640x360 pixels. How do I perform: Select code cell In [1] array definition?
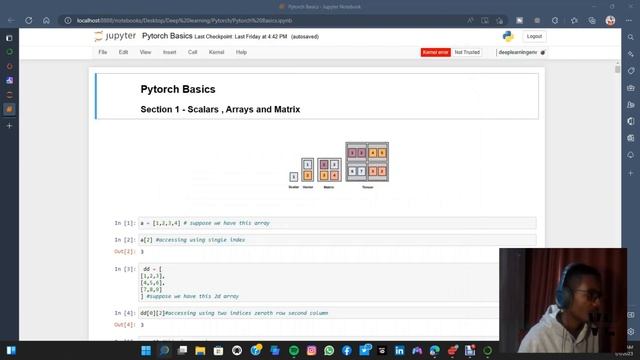[x=337, y=223]
